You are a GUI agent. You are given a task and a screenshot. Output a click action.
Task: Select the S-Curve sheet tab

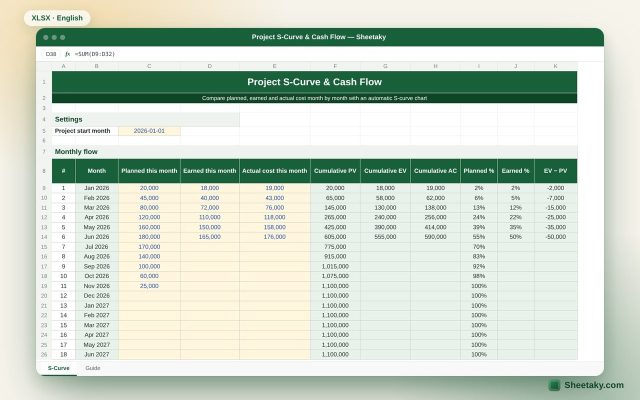coord(58,368)
